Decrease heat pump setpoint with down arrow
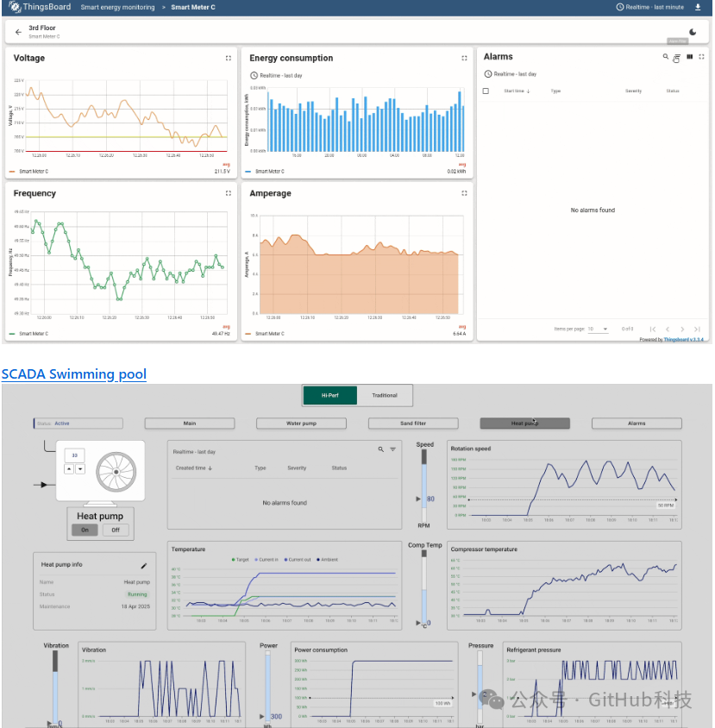Image resolution: width=715 pixels, height=728 pixels. [x=80, y=469]
